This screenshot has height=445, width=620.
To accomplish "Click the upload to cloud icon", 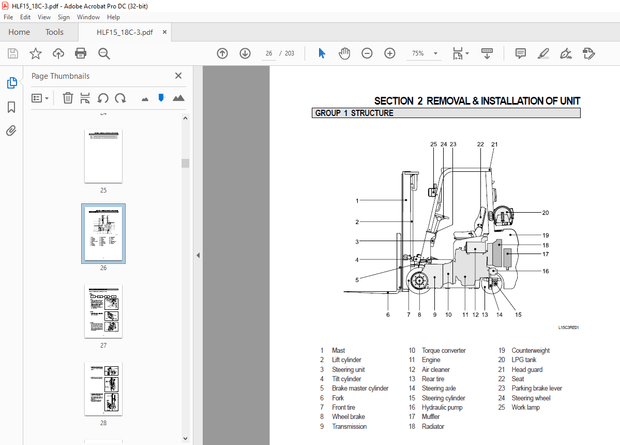I will tap(59, 53).
